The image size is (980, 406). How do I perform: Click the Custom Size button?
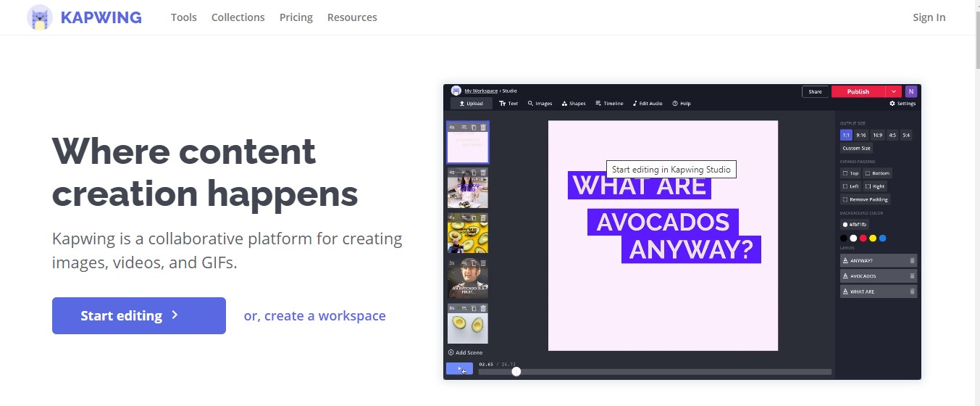click(857, 148)
